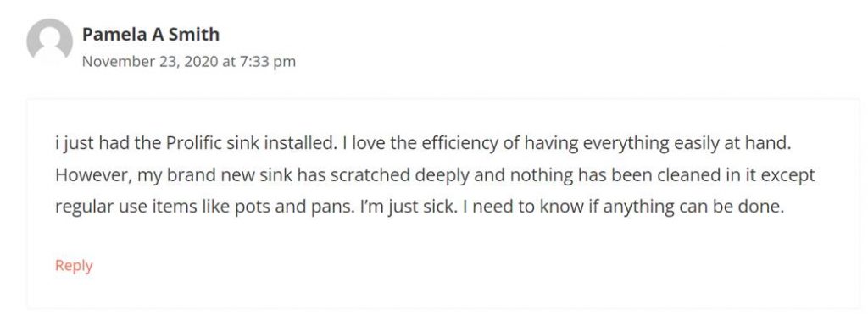Open the Reply link under the comment
Image resolution: width=868 pixels, height=326 pixels.
pyautogui.click(x=74, y=266)
